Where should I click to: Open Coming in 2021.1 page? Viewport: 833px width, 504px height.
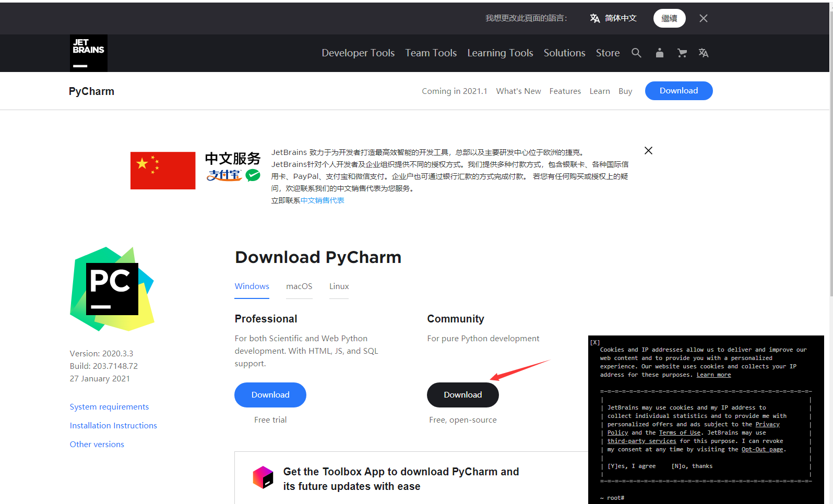(x=454, y=91)
